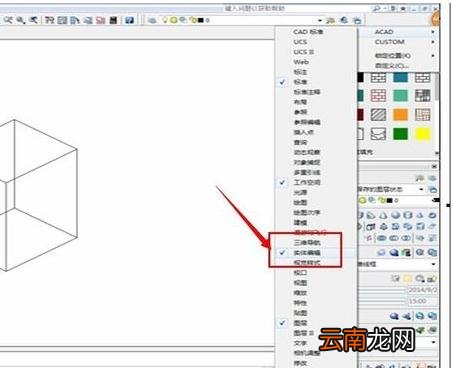
Task: Uncheck the 工作空间 toolbar entry
Action: click(315, 183)
